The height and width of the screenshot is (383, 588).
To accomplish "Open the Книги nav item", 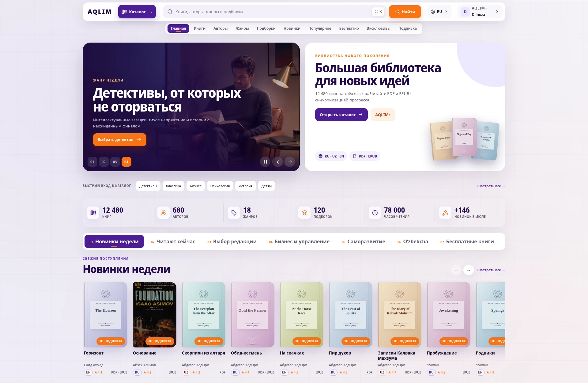I will click(x=200, y=28).
